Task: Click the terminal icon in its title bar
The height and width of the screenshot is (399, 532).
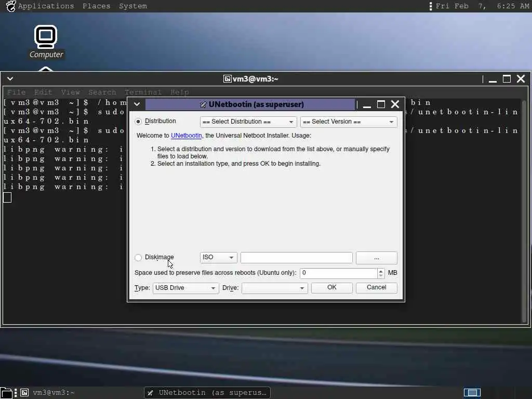Action: click(228, 79)
